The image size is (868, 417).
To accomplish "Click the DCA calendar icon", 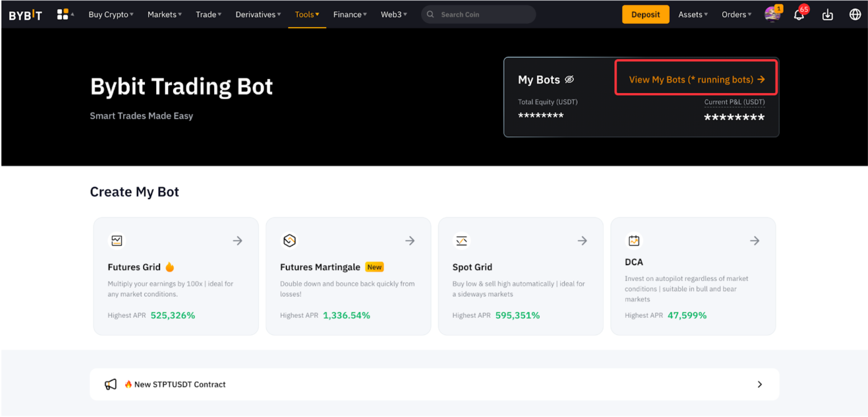I will [634, 241].
